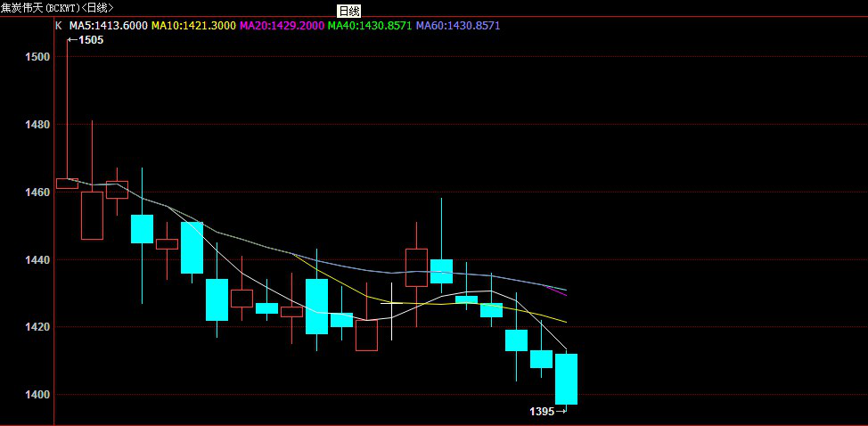Image resolution: width=868 pixels, height=426 pixels.
Task: Click the 1505 high price marker
Action: [x=86, y=40]
